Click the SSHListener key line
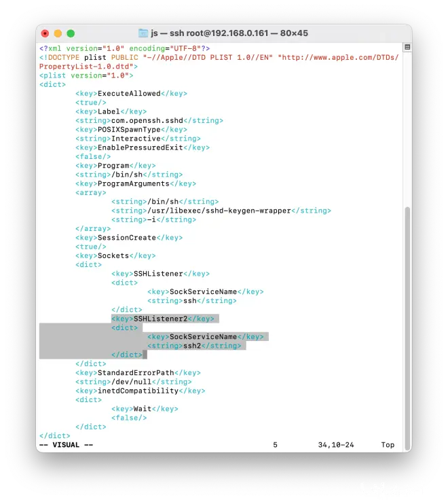The image size is (448, 500). pos(161,274)
